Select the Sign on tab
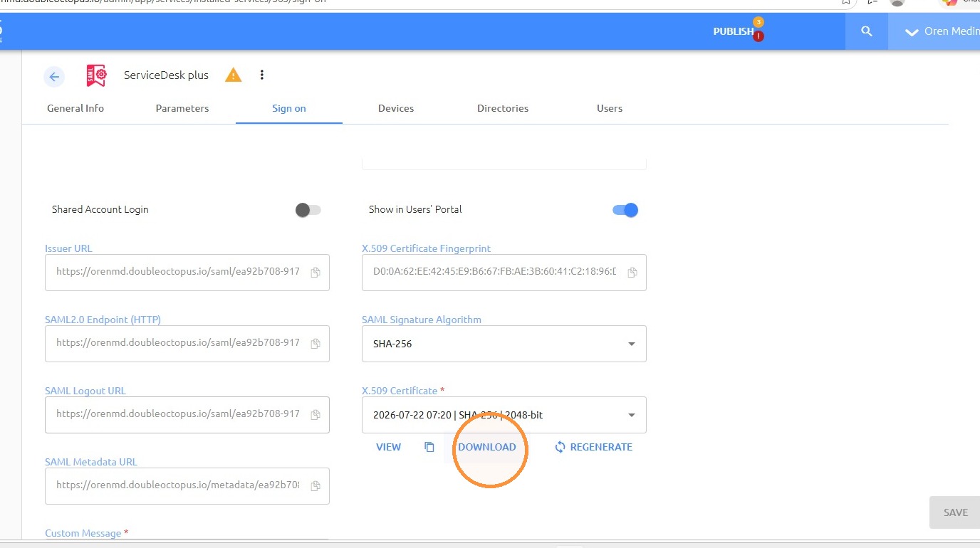The width and height of the screenshot is (980, 548). [x=289, y=108]
